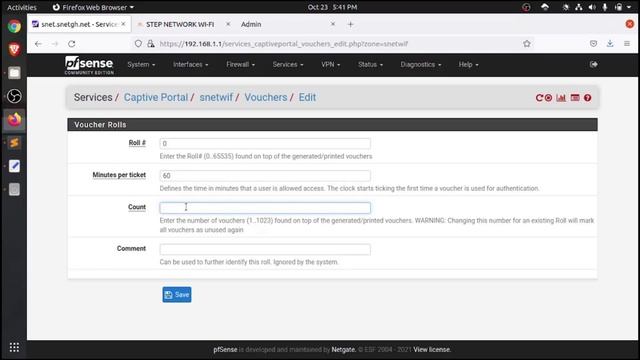Click the microphone icon in system tray
Viewport: 640px width, 360px height.
604,7
